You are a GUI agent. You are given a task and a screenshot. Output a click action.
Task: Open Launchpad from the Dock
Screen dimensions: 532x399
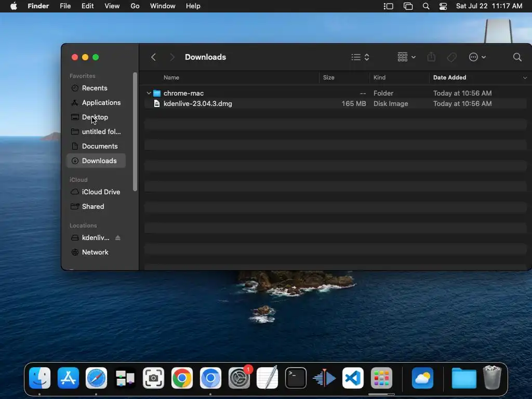[381, 378]
